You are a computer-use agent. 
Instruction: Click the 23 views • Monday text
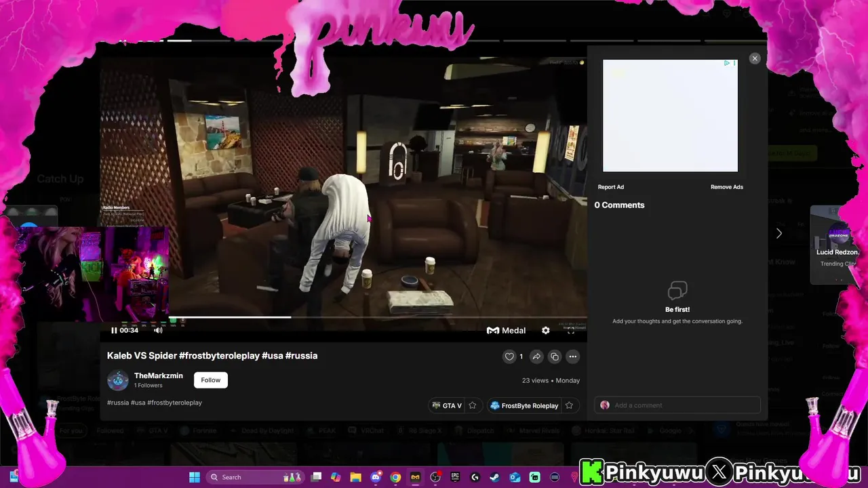coord(551,380)
